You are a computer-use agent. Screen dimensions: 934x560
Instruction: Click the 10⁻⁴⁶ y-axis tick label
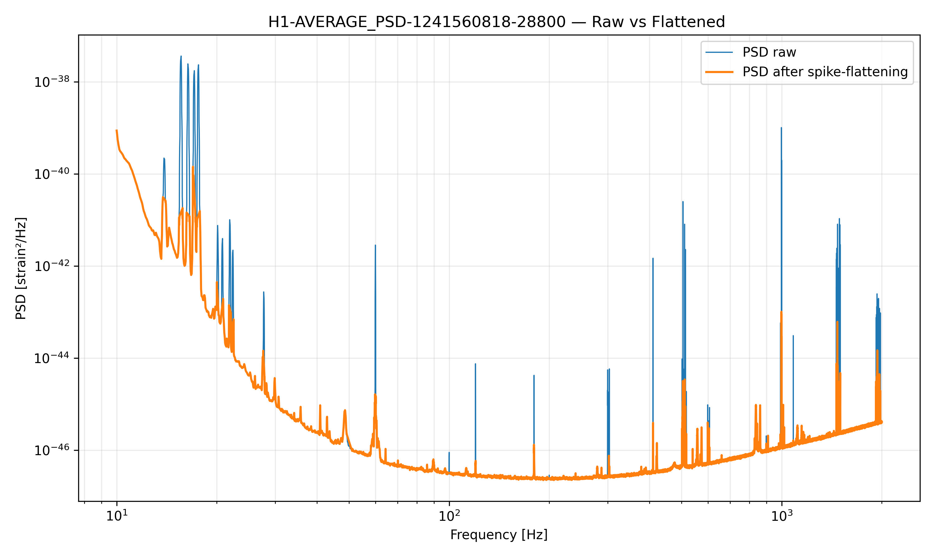(52, 450)
